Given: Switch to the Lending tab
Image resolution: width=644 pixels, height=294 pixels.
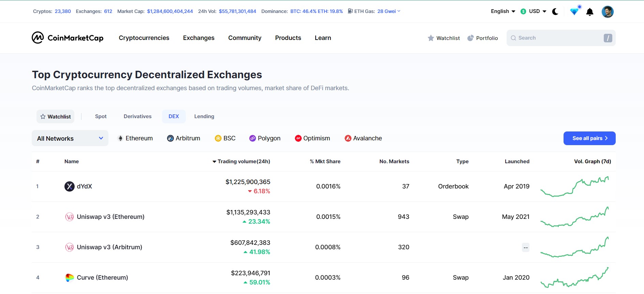Looking at the screenshot, I should pyautogui.click(x=204, y=116).
